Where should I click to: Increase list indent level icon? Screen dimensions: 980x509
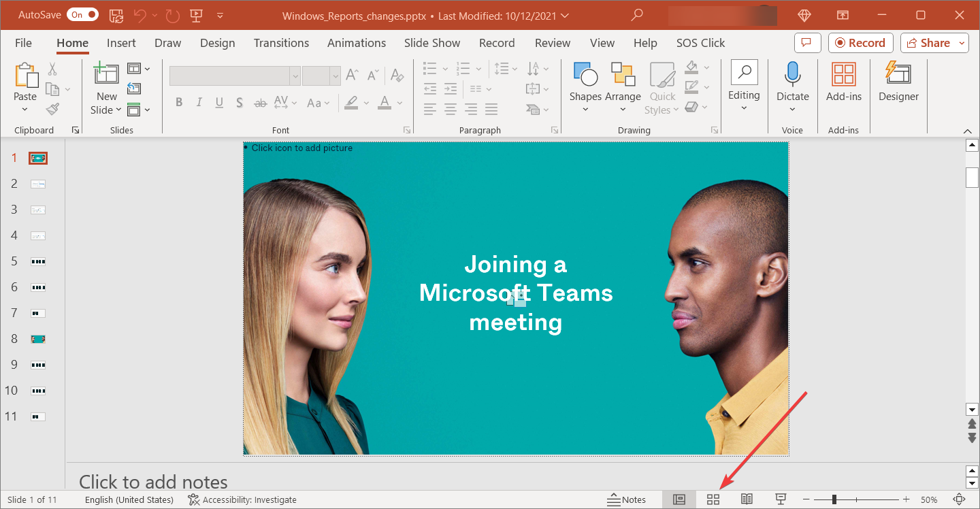coord(451,88)
